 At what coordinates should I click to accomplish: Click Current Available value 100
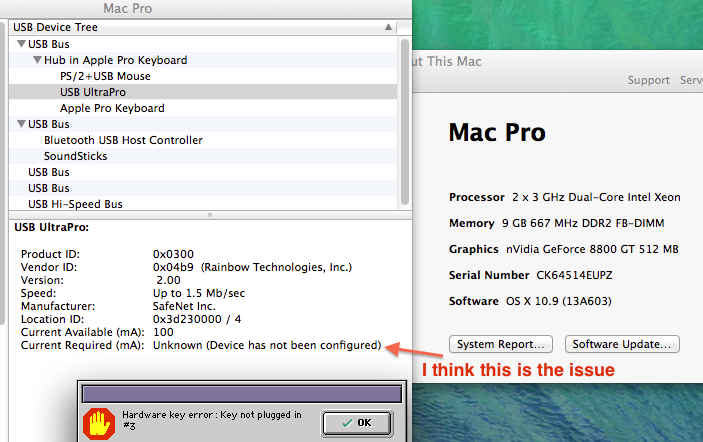point(163,332)
